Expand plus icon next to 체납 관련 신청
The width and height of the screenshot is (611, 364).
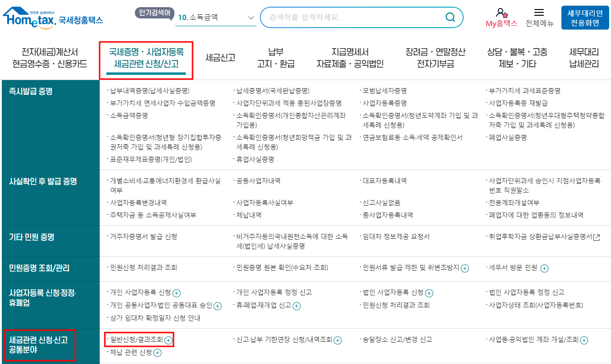[x=158, y=353]
